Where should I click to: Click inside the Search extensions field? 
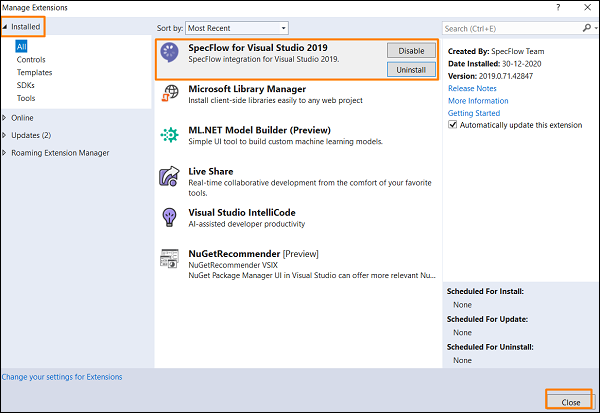[505, 28]
